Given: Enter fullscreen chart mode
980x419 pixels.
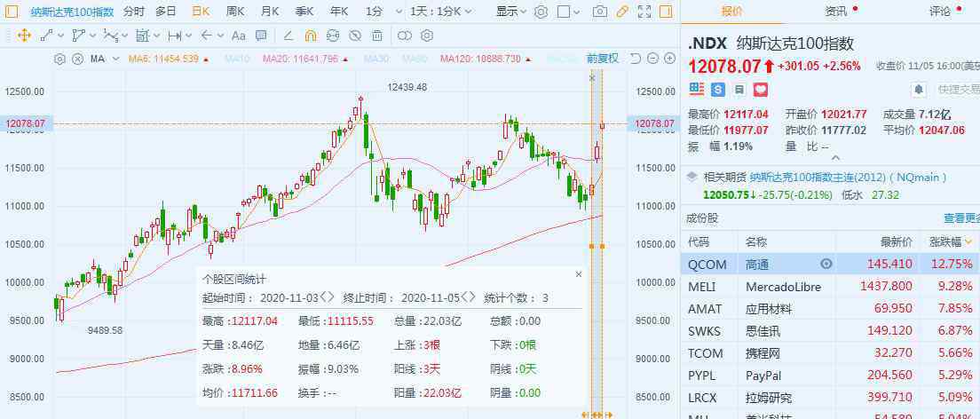Looking at the screenshot, I should point(644,12).
